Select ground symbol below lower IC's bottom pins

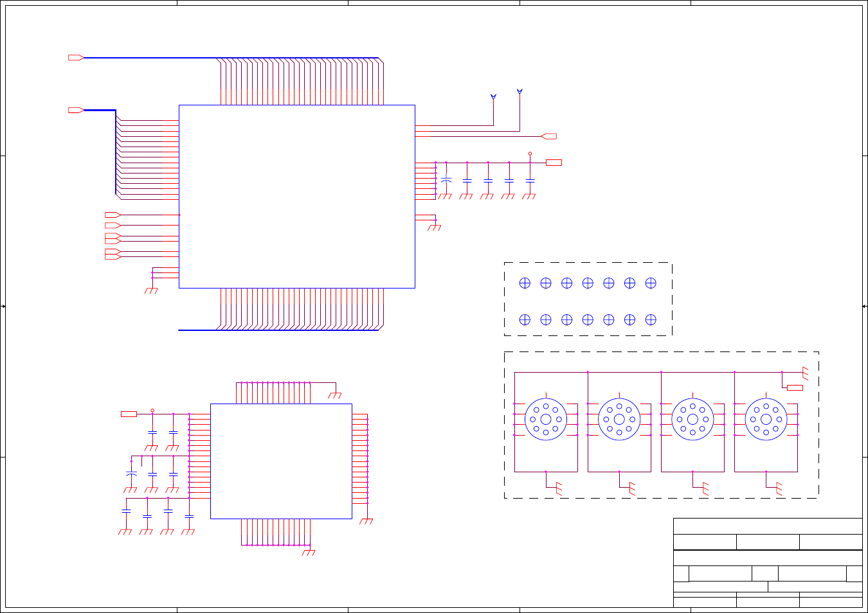pyautogui.click(x=309, y=553)
